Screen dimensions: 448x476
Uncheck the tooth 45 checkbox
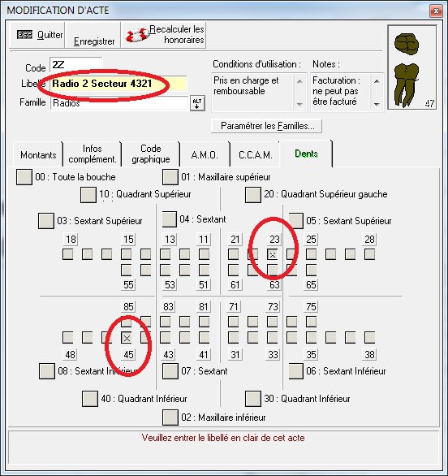click(x=127, y=338)
